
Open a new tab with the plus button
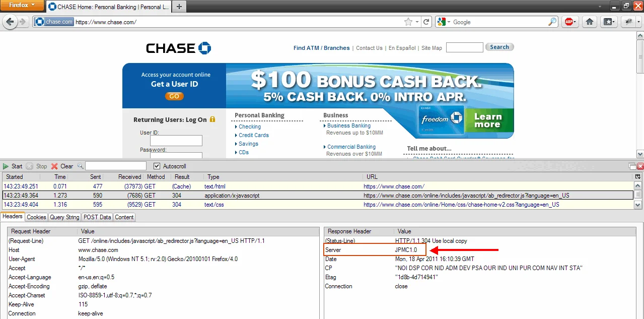point(179,7)
